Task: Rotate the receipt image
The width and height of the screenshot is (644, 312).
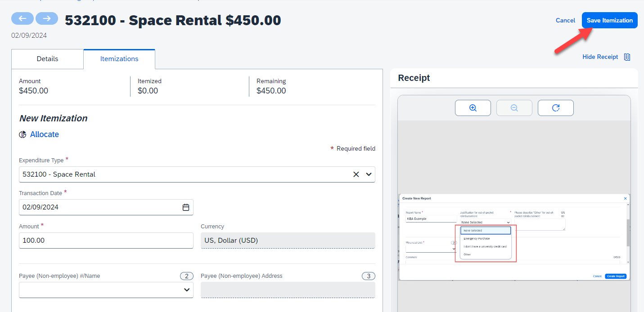Action: pos(555,107)
